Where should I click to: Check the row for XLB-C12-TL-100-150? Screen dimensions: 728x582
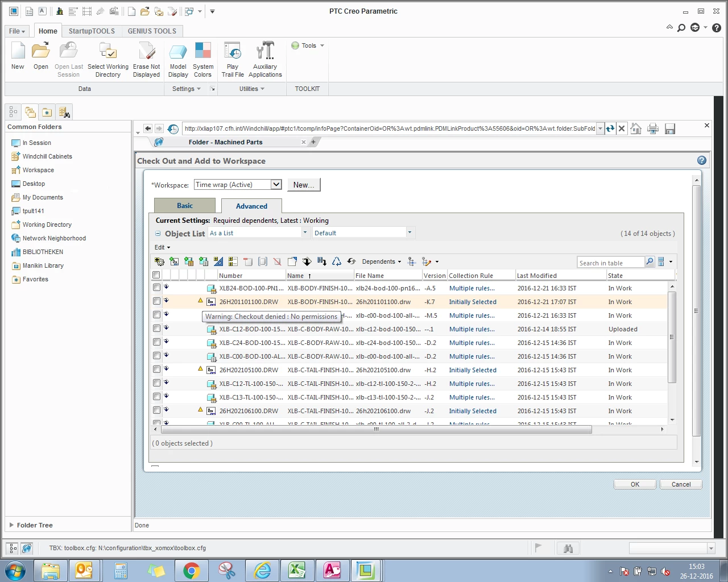tap(156, 383)
